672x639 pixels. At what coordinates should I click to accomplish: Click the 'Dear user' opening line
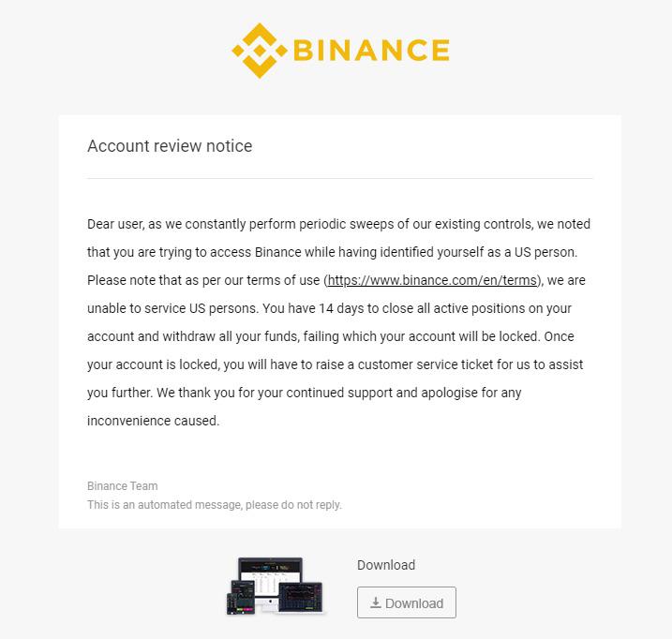[x=338, y=224]
